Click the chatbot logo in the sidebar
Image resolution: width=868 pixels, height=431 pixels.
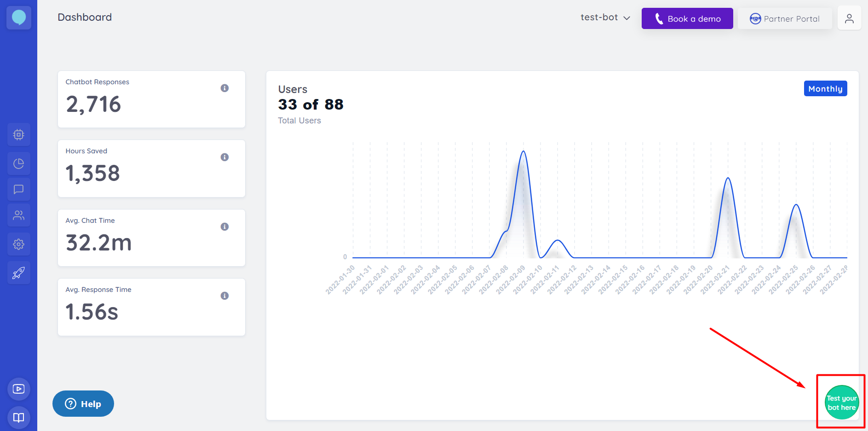(19, 17)
